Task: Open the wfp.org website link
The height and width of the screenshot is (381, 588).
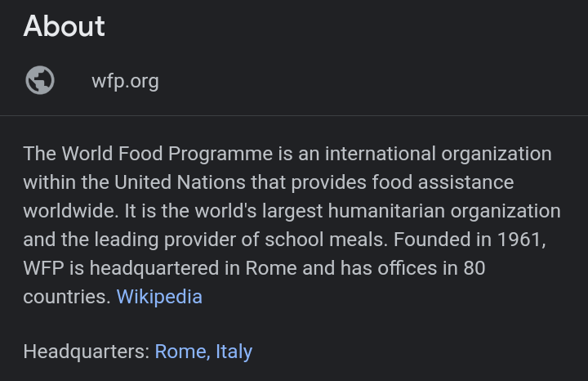Action: click(125, 81)
